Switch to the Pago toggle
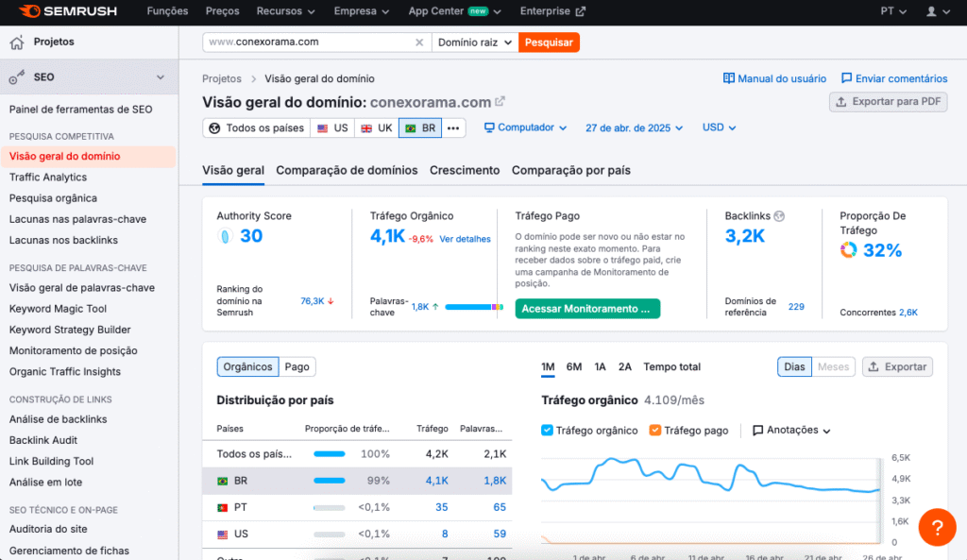The width and height of the screenshot is (967, 560). click(x=297, y=367)
